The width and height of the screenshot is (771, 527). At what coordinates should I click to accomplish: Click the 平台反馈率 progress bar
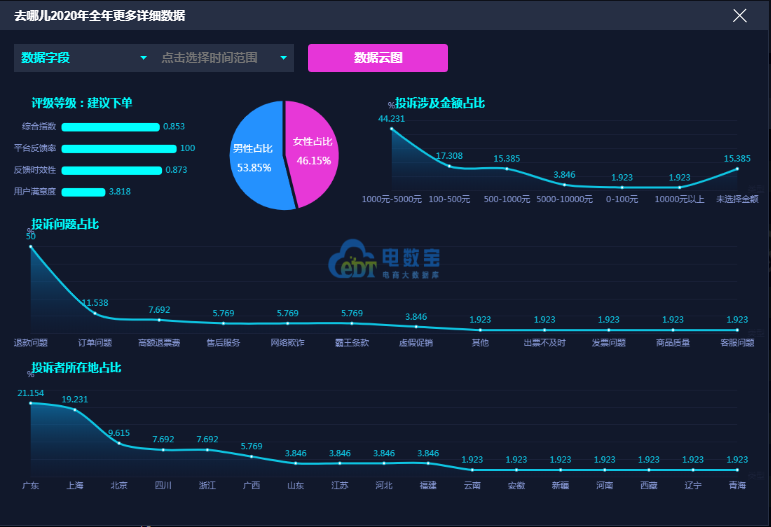[119, 148]
